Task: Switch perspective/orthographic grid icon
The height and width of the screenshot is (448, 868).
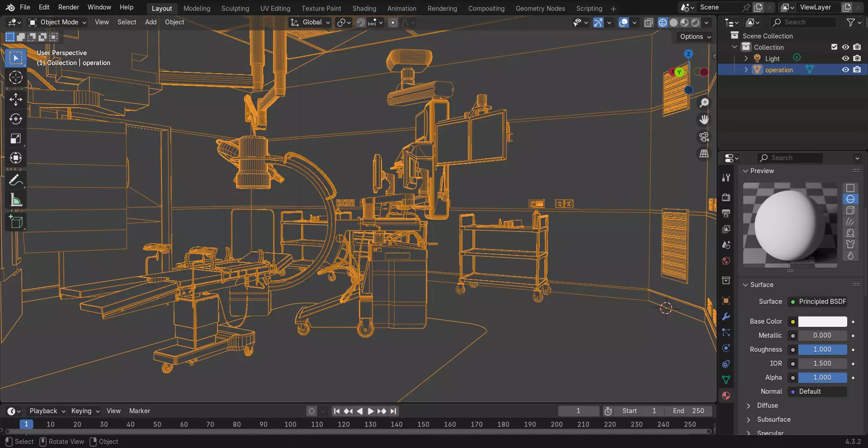Action: [x=704, y=154]
